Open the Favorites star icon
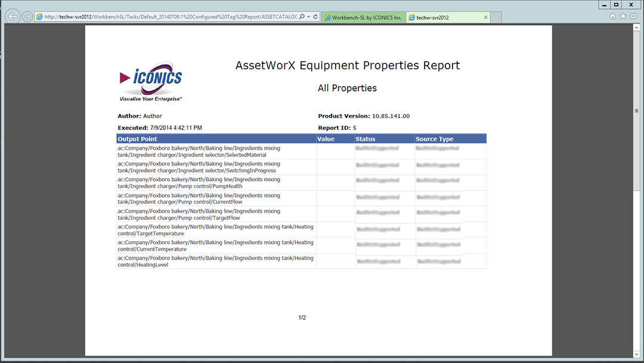Image resolution: width=644 pixels, height=363 pixels. coord(623,17)
